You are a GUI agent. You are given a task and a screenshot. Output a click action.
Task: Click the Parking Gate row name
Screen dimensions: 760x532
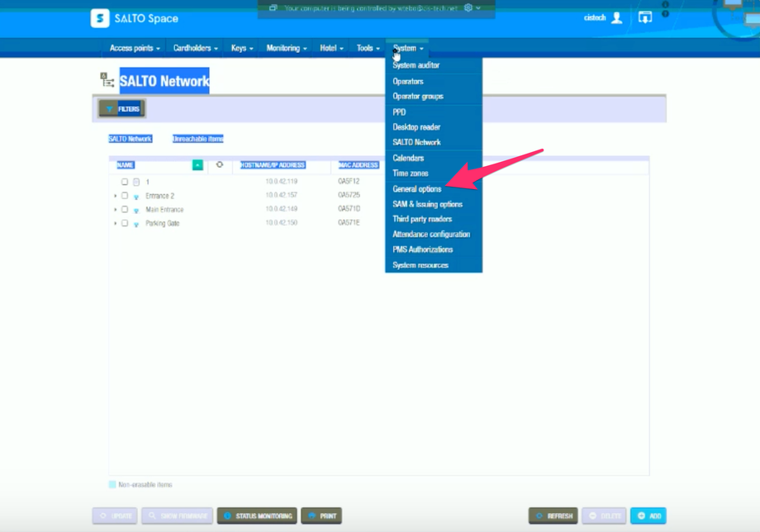point(163,223)
